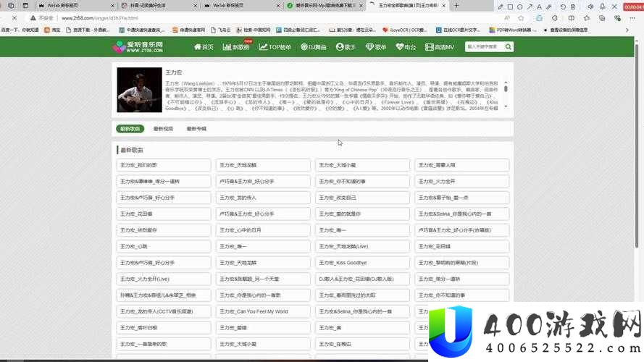Select the 最新歌曲 tab
This screenshot has height=362, width=644.
(130, 129)
